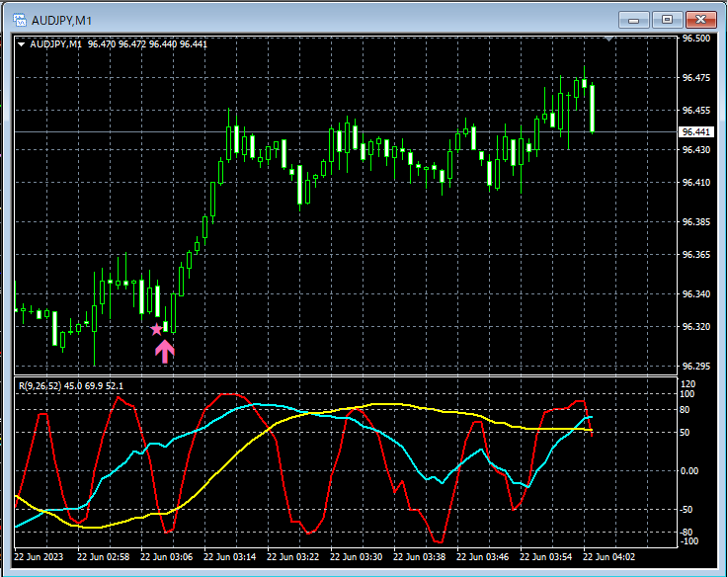Minimize the AUDJPY,M1 chart window

coord(634,20)
